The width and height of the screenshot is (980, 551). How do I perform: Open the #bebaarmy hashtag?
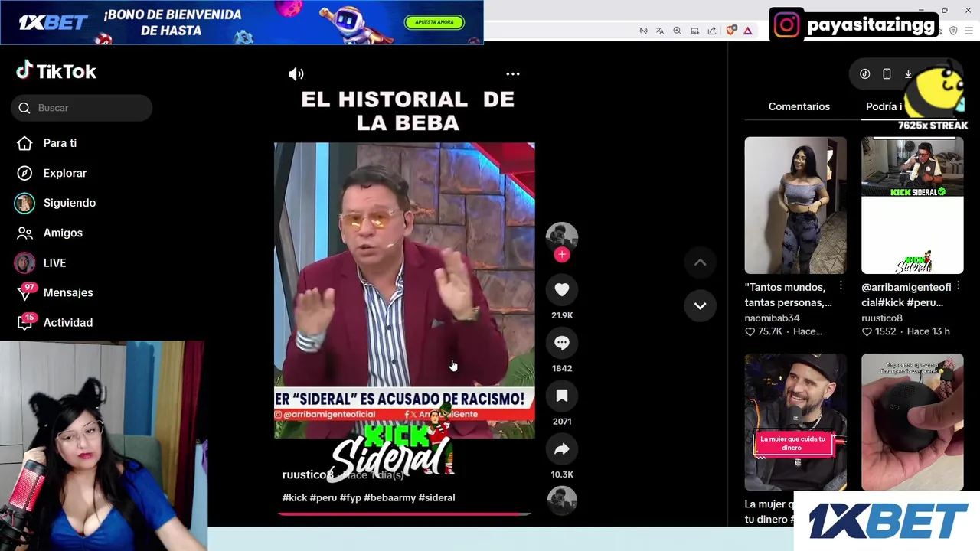(389, 497)
